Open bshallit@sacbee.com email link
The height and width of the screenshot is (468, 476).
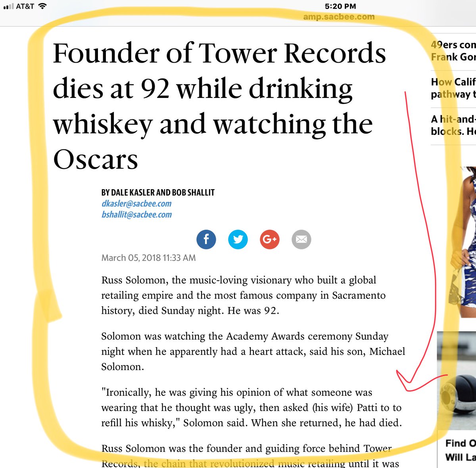click(x=136, y=215)
